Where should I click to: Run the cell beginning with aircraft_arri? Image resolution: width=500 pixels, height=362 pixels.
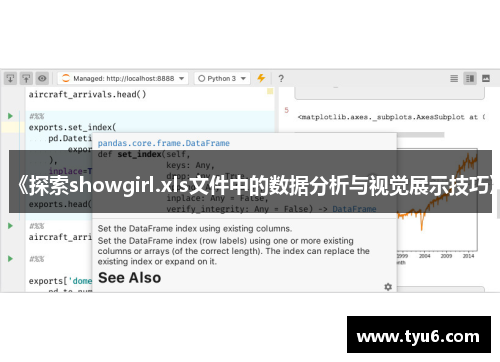click(x=10, y=226)
